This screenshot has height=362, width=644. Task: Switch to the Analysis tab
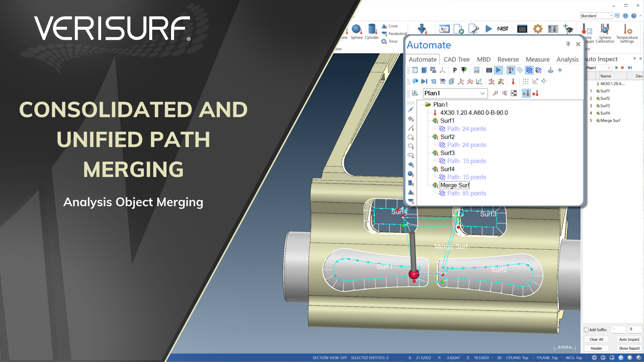[568, 60]
